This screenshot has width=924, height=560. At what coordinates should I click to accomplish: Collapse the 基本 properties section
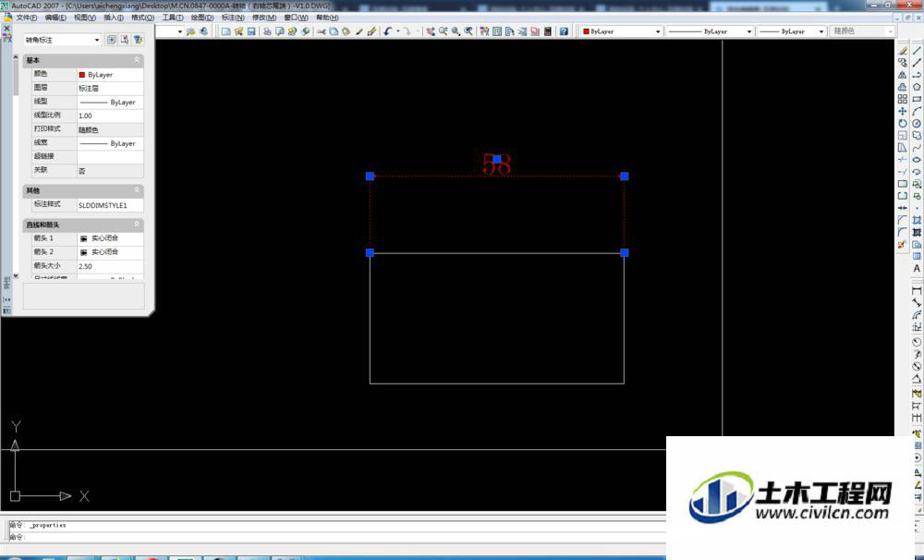(x=137, y=60)
